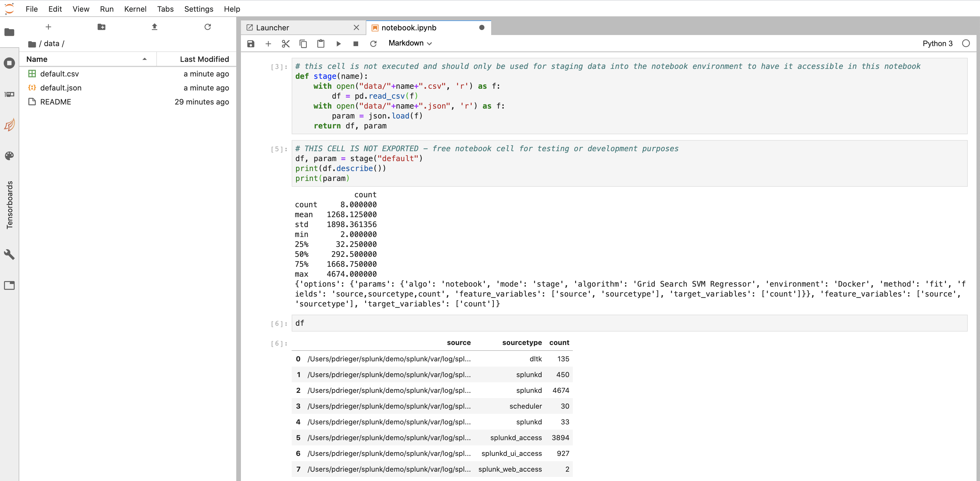This screenshot has height=481, width=980.
Task: Click into the df code cell
Action: pyautogui.click(x=629, y=323)
